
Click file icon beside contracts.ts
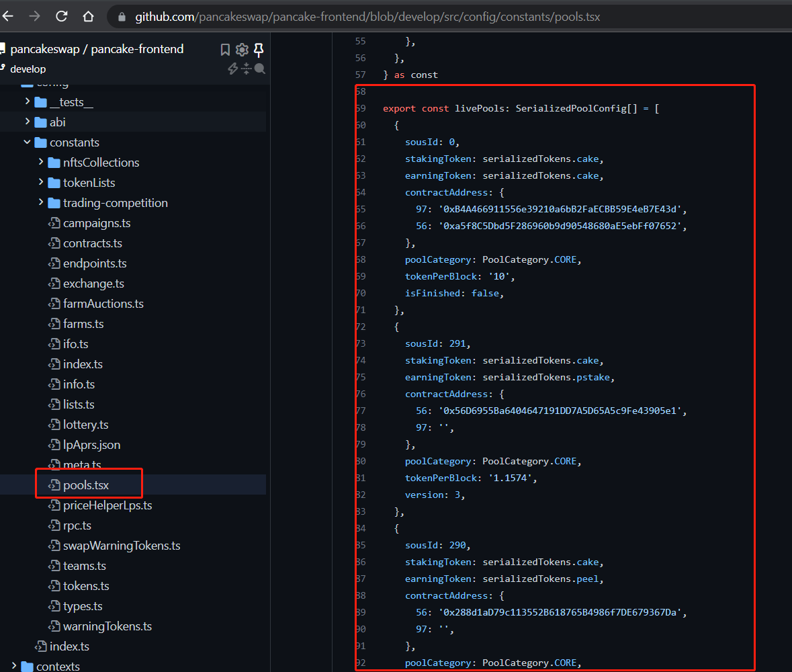tap(54, 243)
